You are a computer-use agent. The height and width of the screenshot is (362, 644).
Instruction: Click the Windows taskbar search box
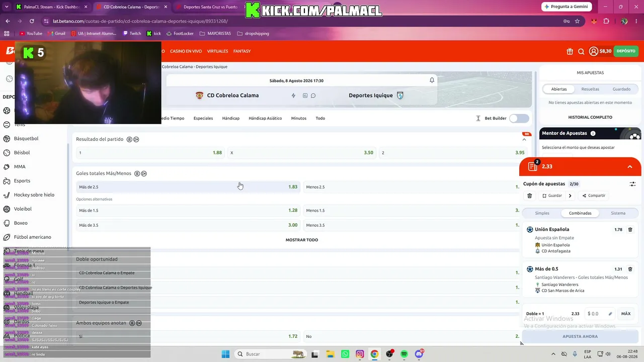point(271,354)
